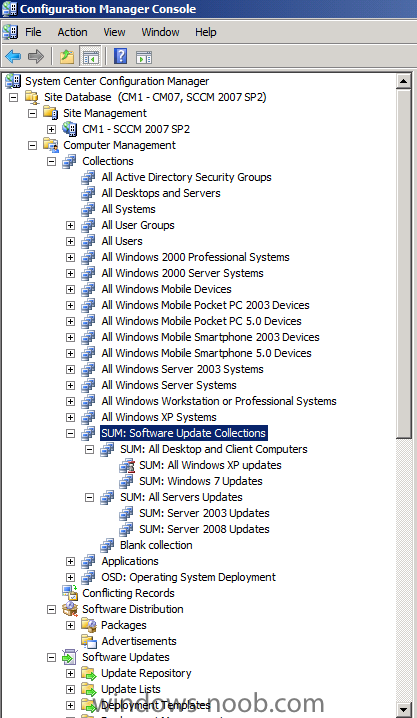Select All Windows Server 2003 Systems

click(182, 369)
